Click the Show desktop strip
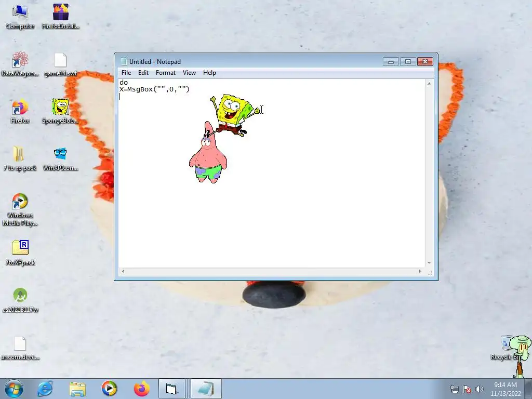Image resolution: width=532 pixels, height=399 pixels. [x=529, y=389]
